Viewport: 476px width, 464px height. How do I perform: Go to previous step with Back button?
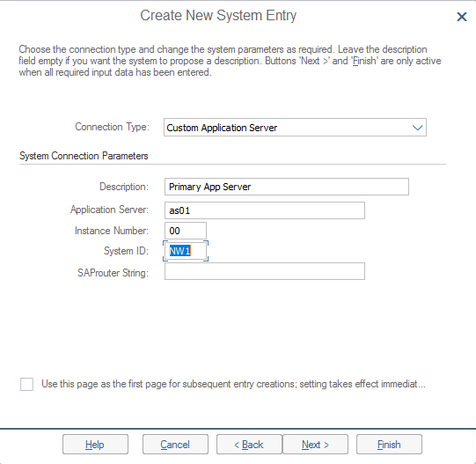(249, 445)
